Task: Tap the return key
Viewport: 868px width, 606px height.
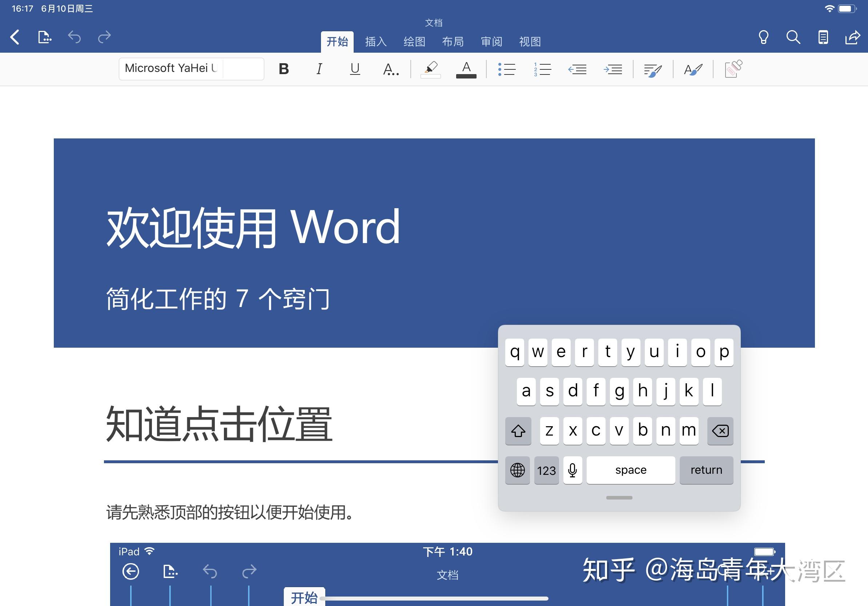Action: click(x=707, y=470)
